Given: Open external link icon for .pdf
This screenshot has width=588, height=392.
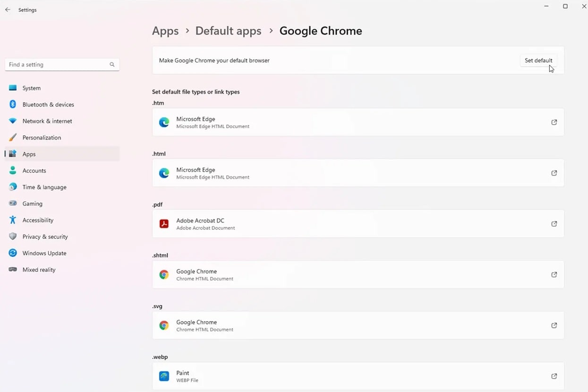Looking at the screenshot, I should point(554,224).
